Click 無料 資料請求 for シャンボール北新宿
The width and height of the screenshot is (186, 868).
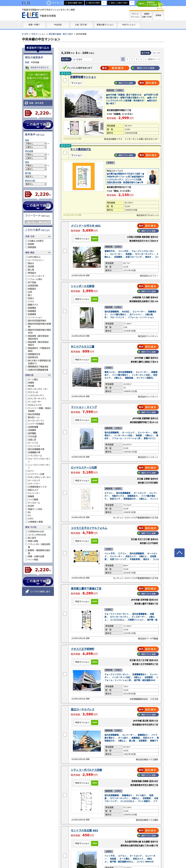point(148,286)
